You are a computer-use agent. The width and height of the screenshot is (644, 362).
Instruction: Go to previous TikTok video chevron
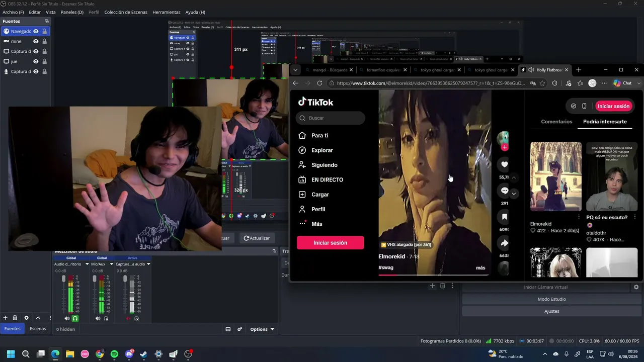point(514,177)
